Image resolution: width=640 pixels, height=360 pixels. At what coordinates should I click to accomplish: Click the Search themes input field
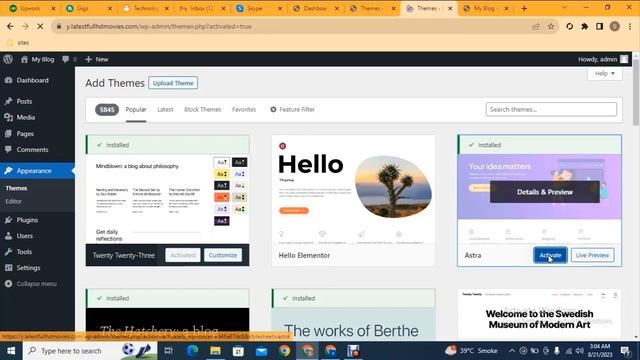point(551,109)
